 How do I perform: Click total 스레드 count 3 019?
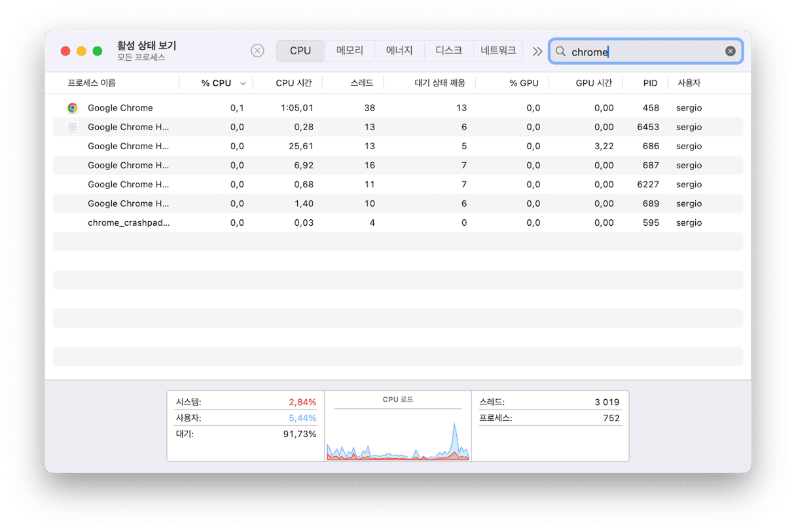(x=607, y=402)
